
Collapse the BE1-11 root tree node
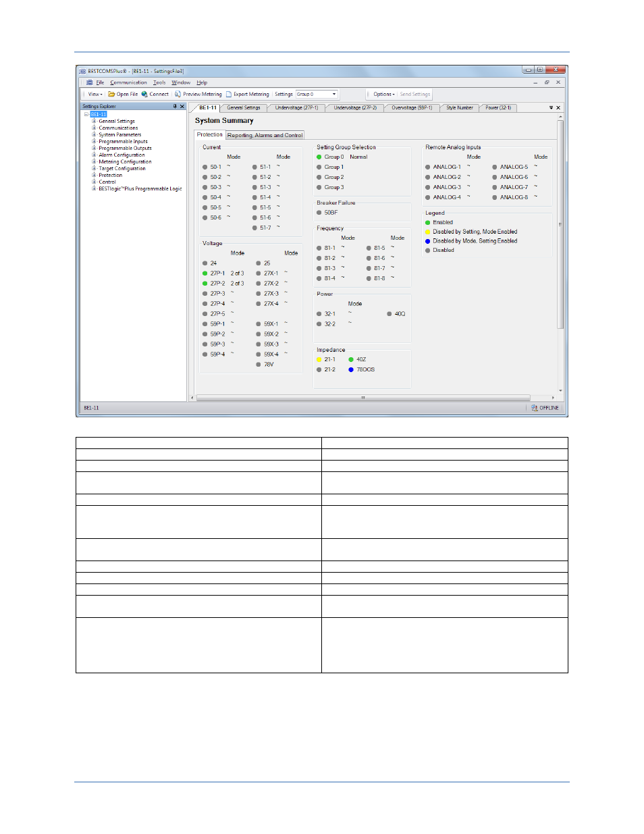point(86,114)
